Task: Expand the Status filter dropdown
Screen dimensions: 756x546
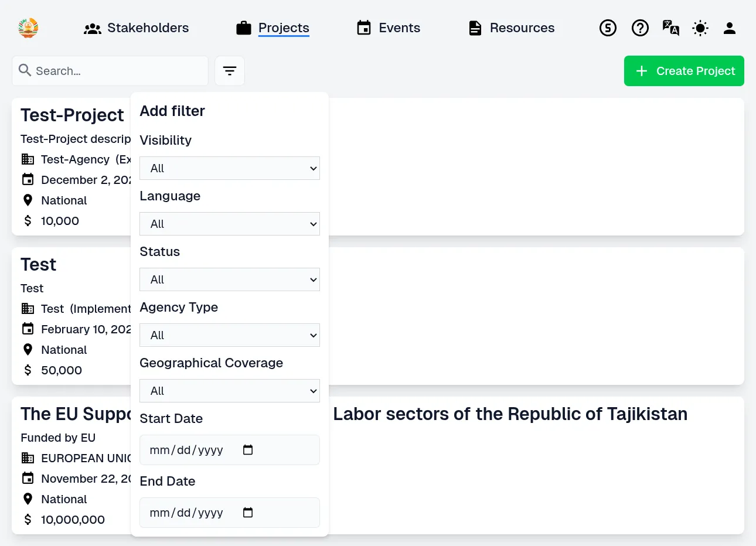Action: coord(230,279)
